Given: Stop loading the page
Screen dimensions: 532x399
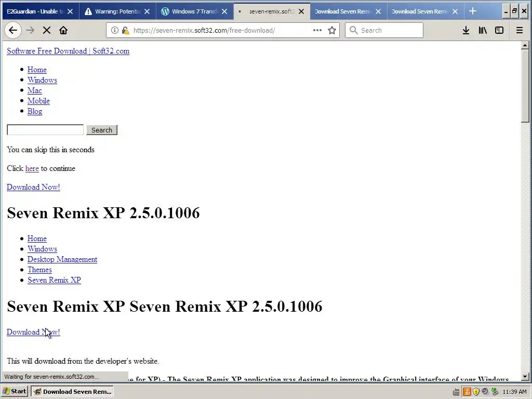Looking at the screenshot, I should pos(46,30).
